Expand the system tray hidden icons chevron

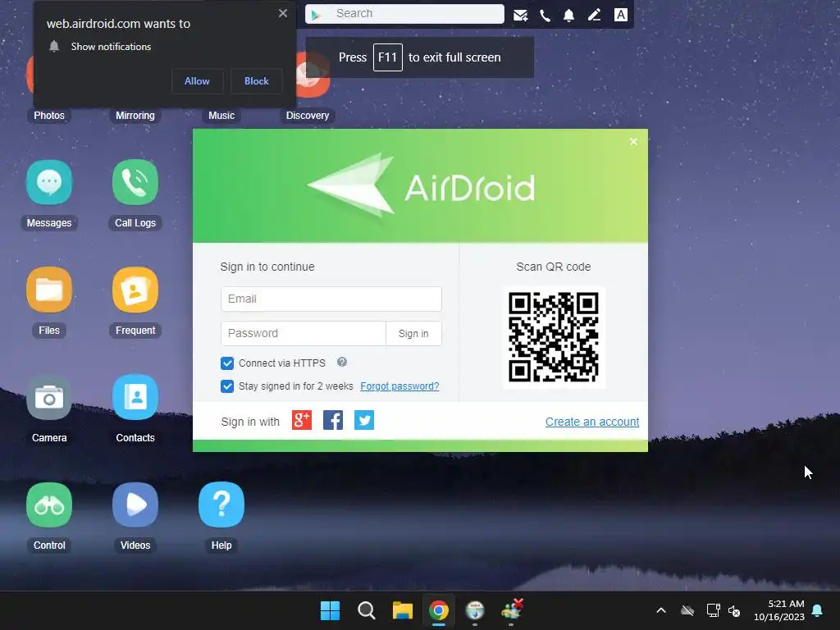tap(661, 610)
